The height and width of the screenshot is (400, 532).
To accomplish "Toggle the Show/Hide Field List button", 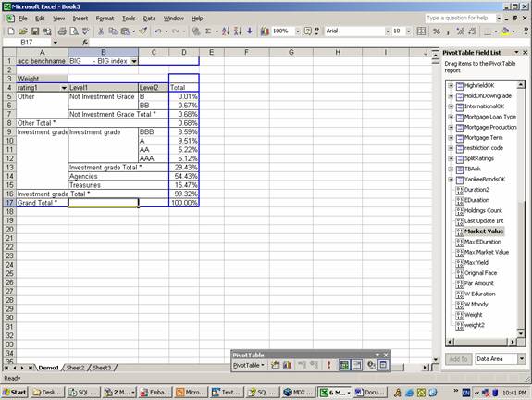I will click(383, 365).
